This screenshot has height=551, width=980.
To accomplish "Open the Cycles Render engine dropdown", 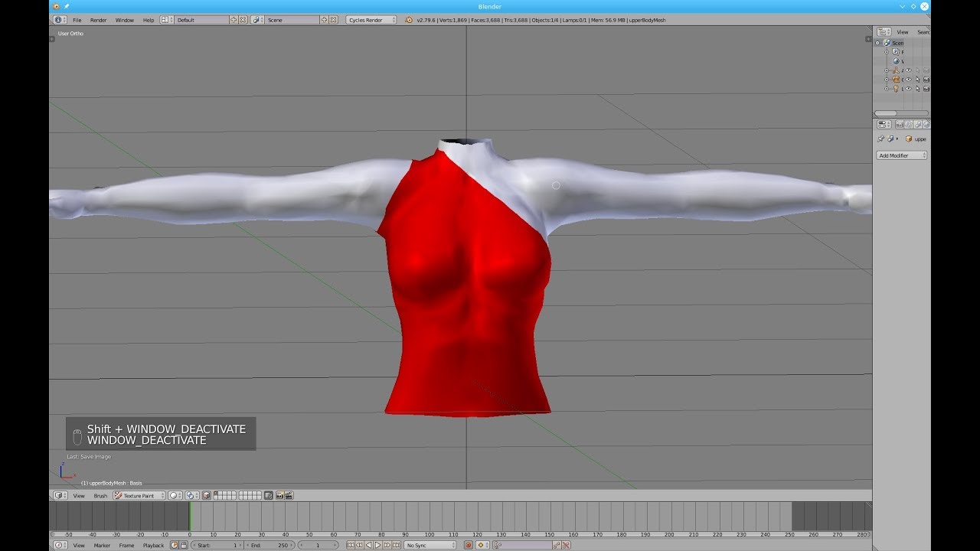I will (x=371, y=20).
